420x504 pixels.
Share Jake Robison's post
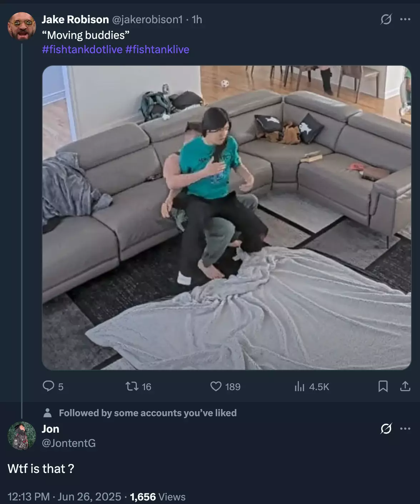click(405, 386)
